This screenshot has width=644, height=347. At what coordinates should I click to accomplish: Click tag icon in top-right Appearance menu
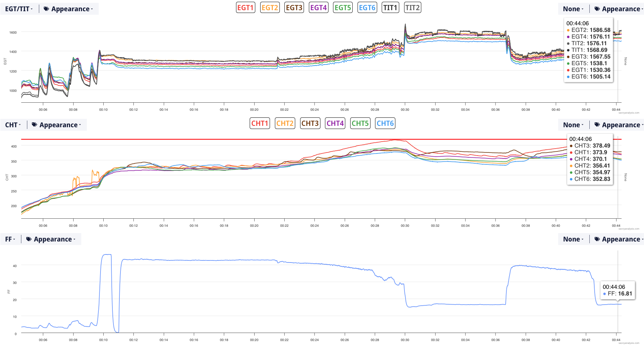[597, 9]
